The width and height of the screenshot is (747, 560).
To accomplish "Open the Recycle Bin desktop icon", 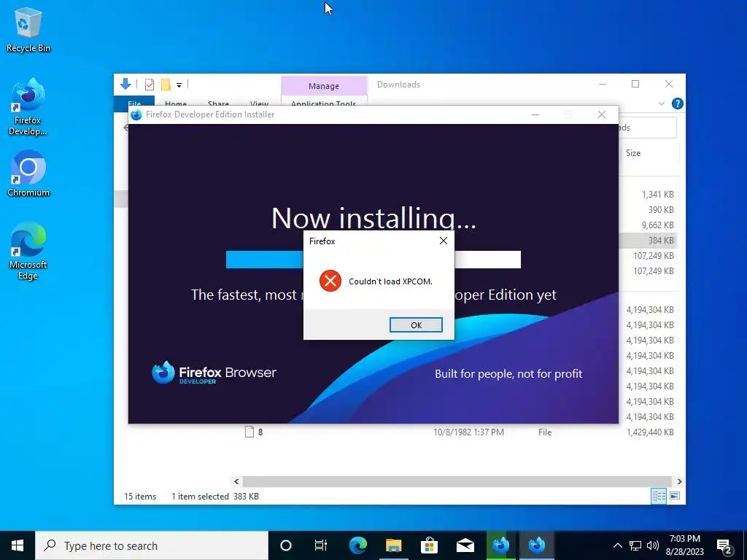I will coord(28,30).
